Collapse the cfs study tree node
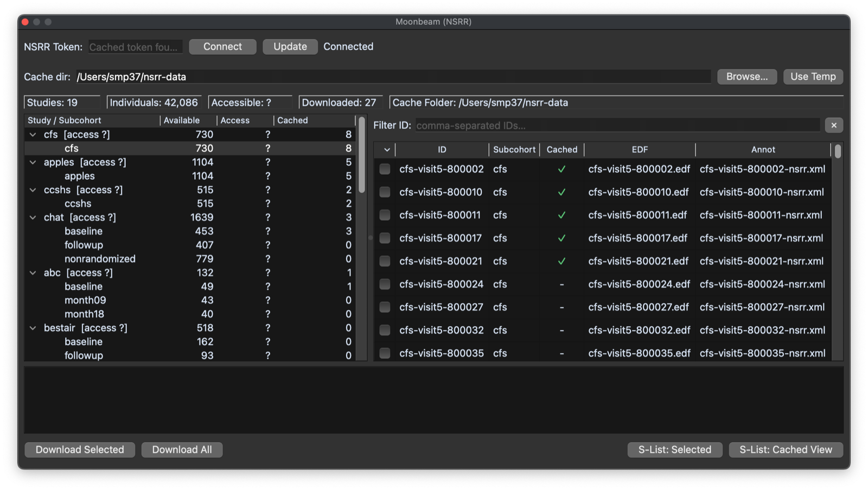This screenshot has width=868, height=490. [x=33, y=135]
